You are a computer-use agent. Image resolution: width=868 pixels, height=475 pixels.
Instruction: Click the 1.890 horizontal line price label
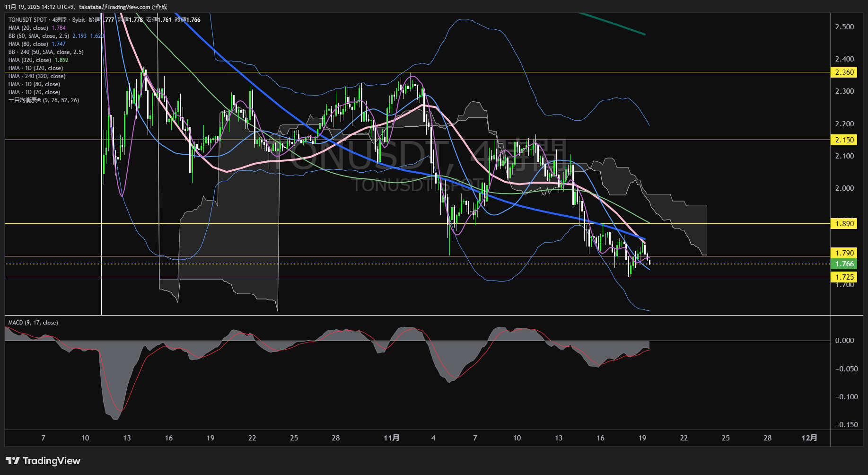pyautogui.click(x=844, y=224)
